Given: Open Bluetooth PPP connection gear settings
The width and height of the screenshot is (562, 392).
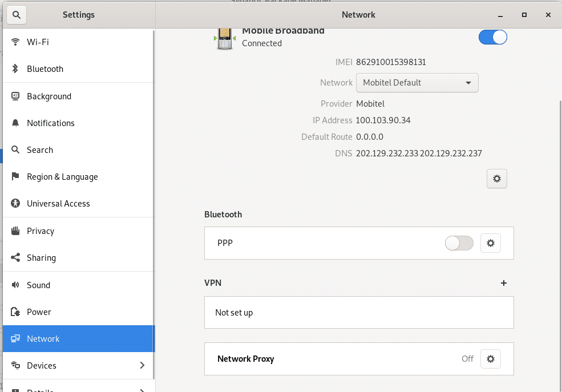Looking at the screenshot, I should (490, 243).
